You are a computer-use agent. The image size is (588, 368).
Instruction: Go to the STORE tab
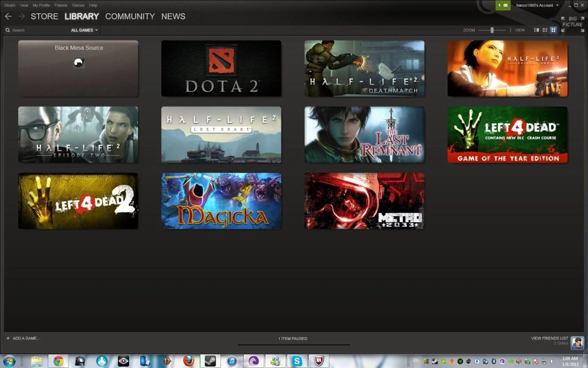(45, 17)
